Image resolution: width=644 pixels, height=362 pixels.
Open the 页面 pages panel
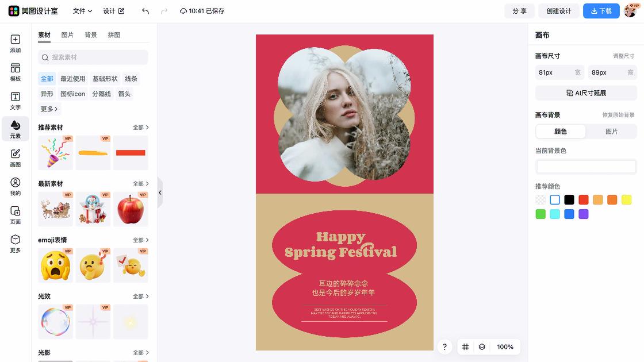(x=16, y=215)
